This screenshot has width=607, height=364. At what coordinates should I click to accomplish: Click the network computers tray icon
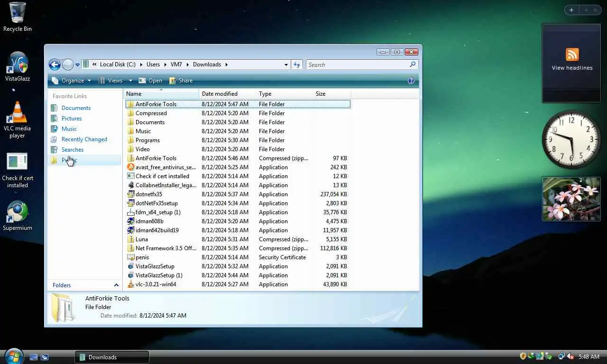click(561, 356)
